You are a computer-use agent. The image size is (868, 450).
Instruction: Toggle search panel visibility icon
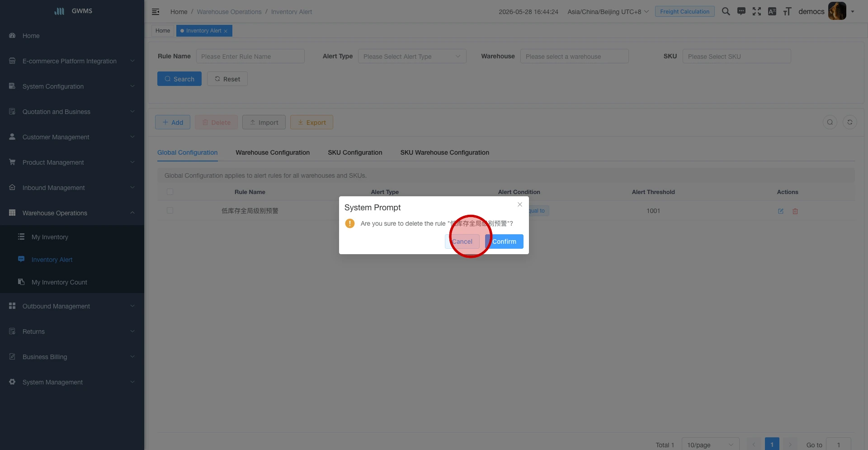pos(830,122)
